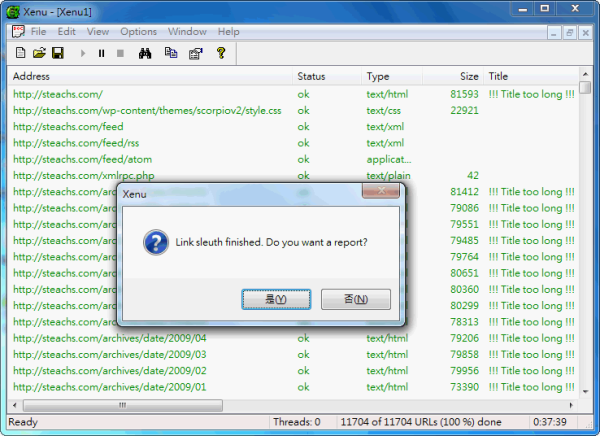Viewport: 600px width, 436px height.
Task: Click the size value 78313
Action: point(464,322)
